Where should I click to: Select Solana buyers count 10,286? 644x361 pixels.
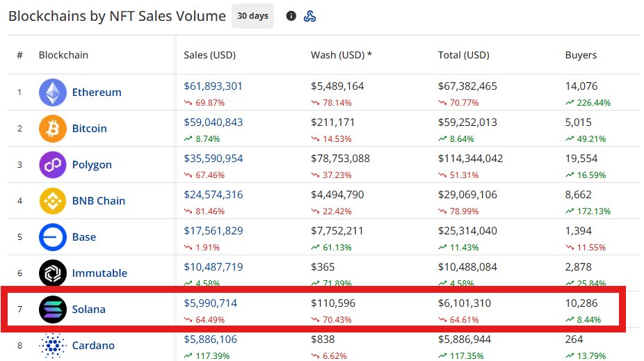point(581,303)
